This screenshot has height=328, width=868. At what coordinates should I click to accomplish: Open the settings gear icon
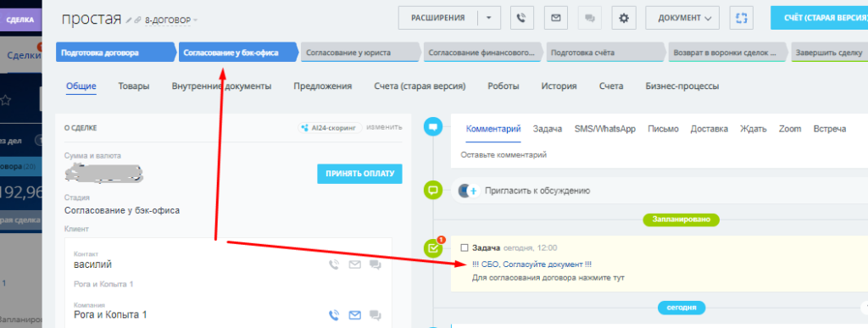click(624, 18)
